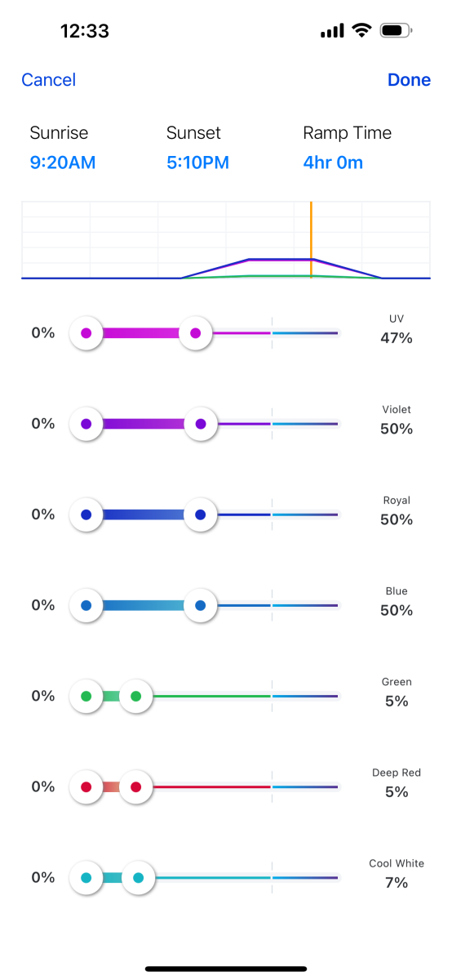The image size is (452, 980).
Task: Select the Blue slider upper handle
Action: pyautogui.click(x=201, y=605)
